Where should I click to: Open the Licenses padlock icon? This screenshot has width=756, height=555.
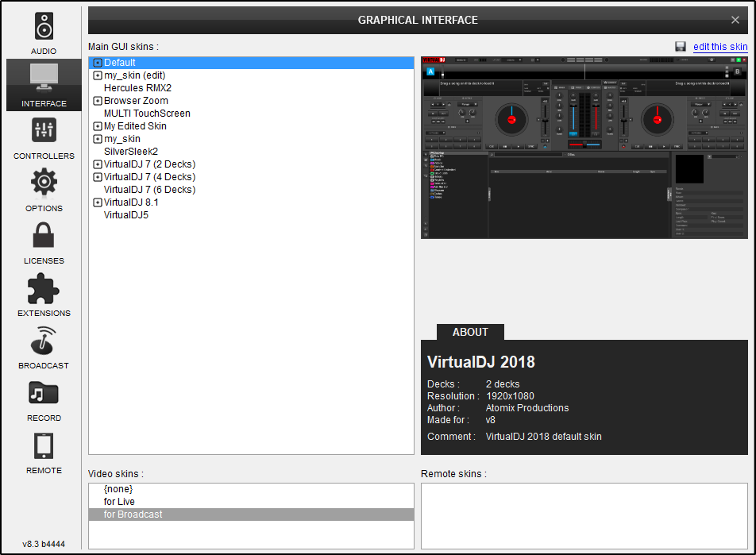[44, 235]
